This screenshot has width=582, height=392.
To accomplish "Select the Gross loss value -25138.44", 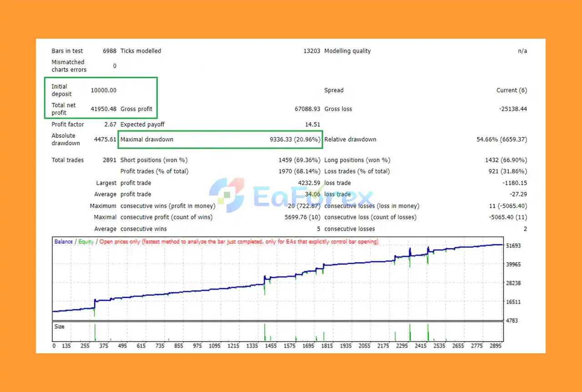I will click(x=512, y=109).
